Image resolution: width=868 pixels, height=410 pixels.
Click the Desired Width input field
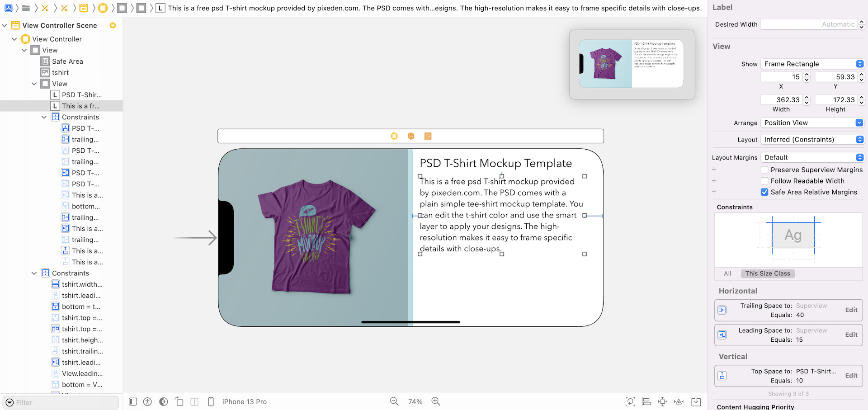(808, 24)
